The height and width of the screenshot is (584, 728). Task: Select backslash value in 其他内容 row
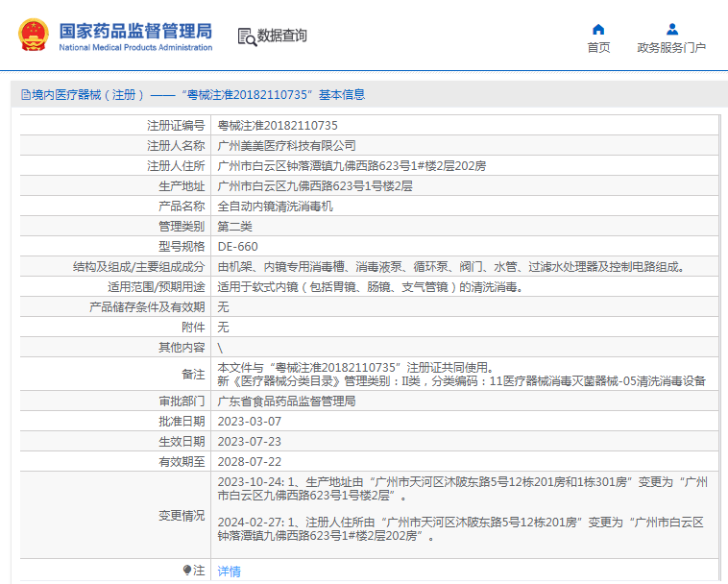(220, 348)
